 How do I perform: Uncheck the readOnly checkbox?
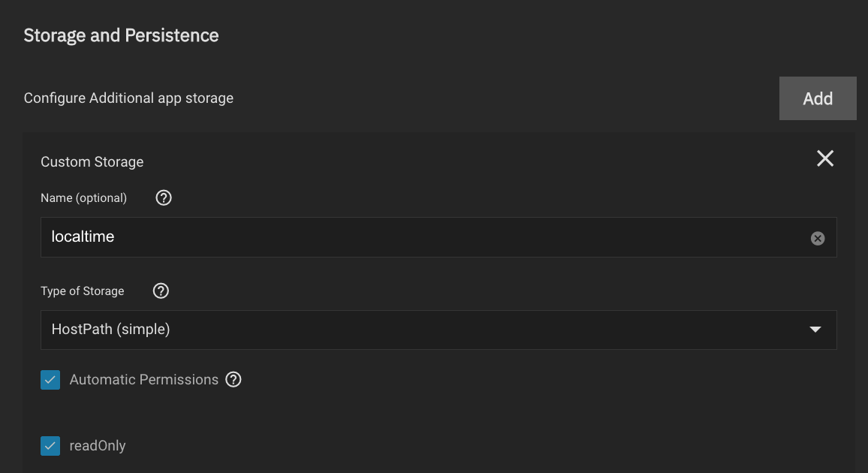50,445
